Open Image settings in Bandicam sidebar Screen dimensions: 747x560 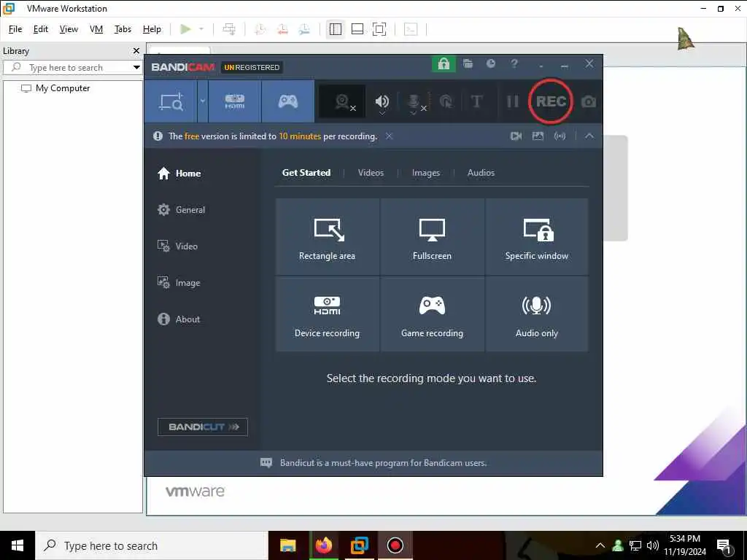(179, 283)
